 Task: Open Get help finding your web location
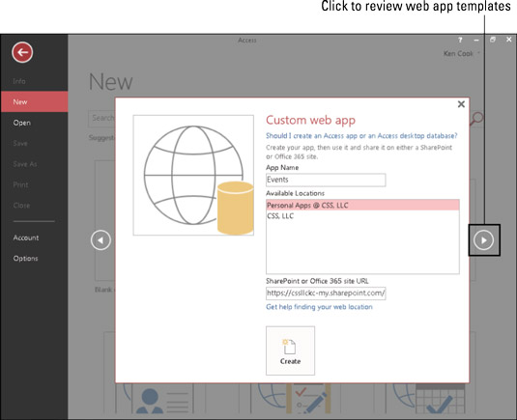[319, 307]
